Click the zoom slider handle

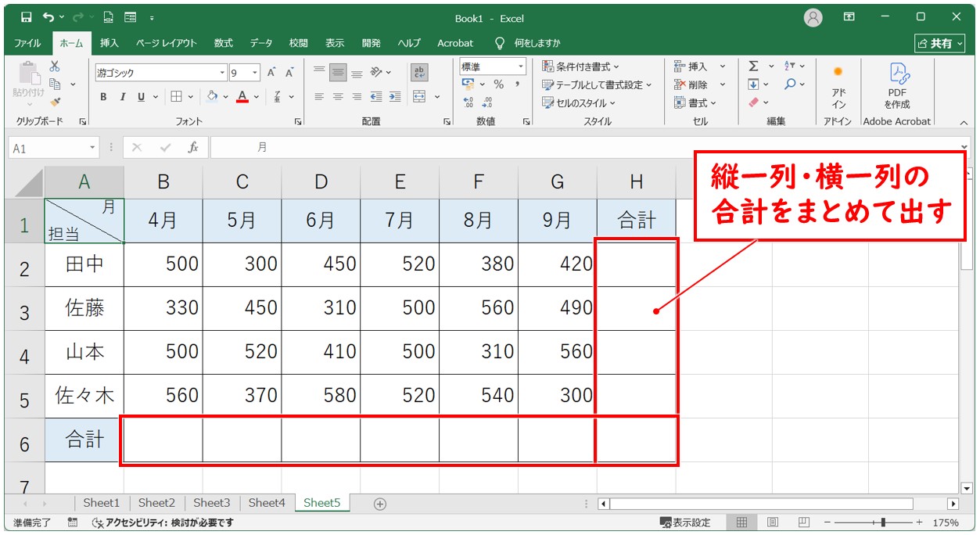pos(883,522)
